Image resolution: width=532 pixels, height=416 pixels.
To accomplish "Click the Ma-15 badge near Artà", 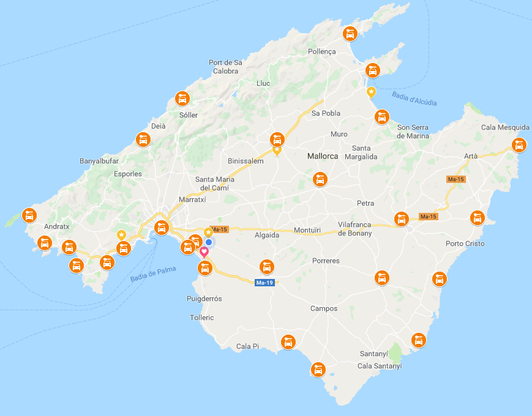I will pyautogui.click(x=455, y=179).
